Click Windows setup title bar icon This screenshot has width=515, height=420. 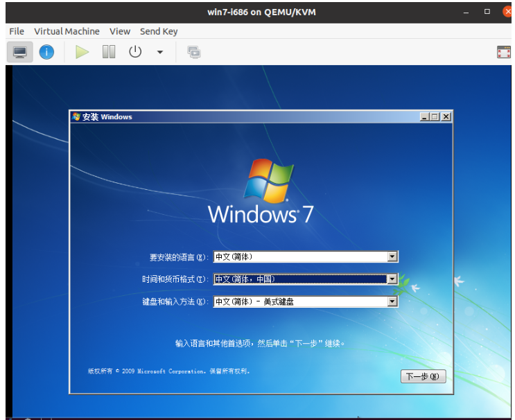pos(76,116)
